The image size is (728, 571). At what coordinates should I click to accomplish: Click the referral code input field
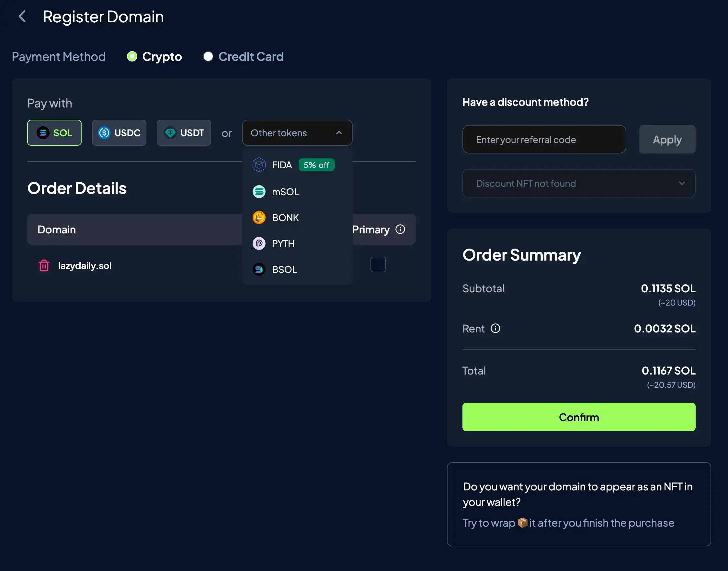click(x=544, y=140)
